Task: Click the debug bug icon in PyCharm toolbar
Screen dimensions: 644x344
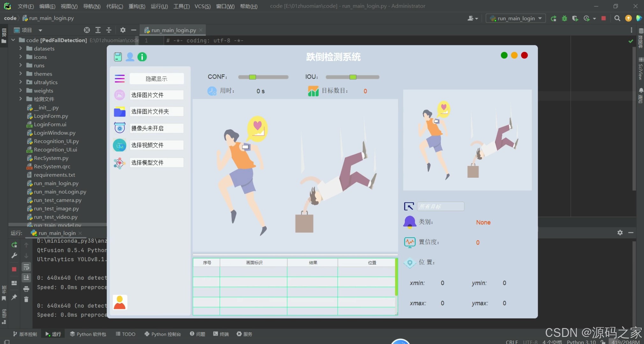Action: tap(564, 18)
